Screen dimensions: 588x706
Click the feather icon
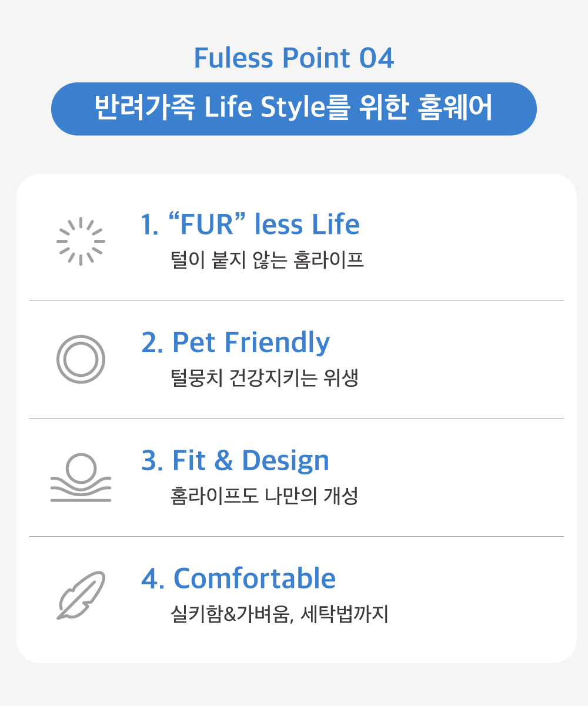tap(81, 595)
